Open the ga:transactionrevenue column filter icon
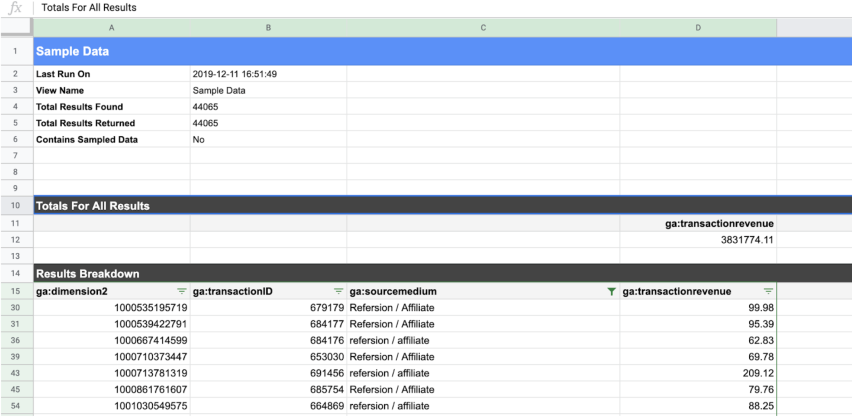 (x=767, y=291)
